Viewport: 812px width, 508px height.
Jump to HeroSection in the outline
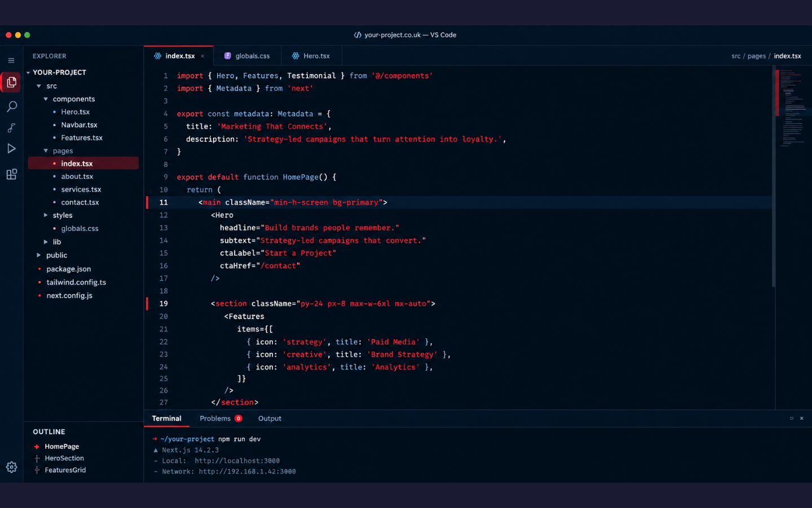pyautogui.click(x=64, y=458)
